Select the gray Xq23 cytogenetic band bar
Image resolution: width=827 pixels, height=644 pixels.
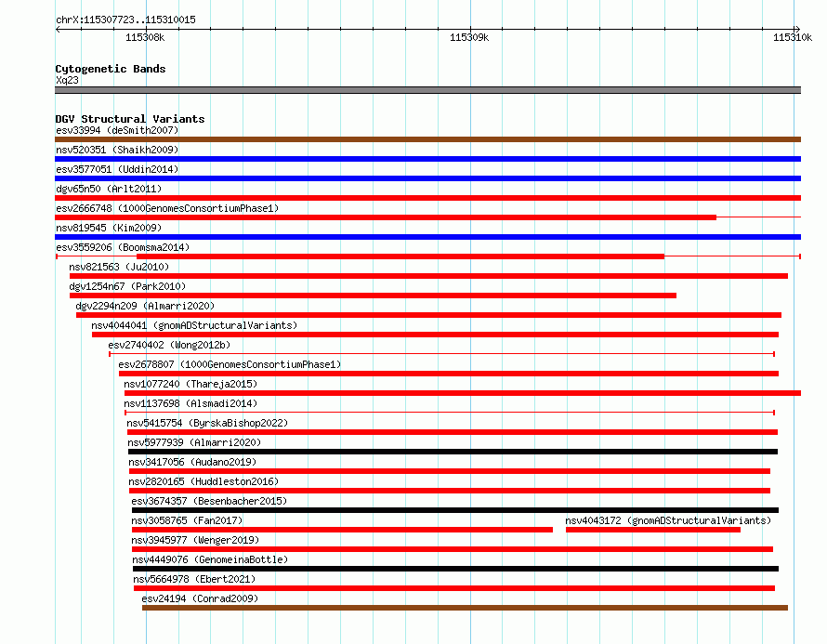coord(427,90)
